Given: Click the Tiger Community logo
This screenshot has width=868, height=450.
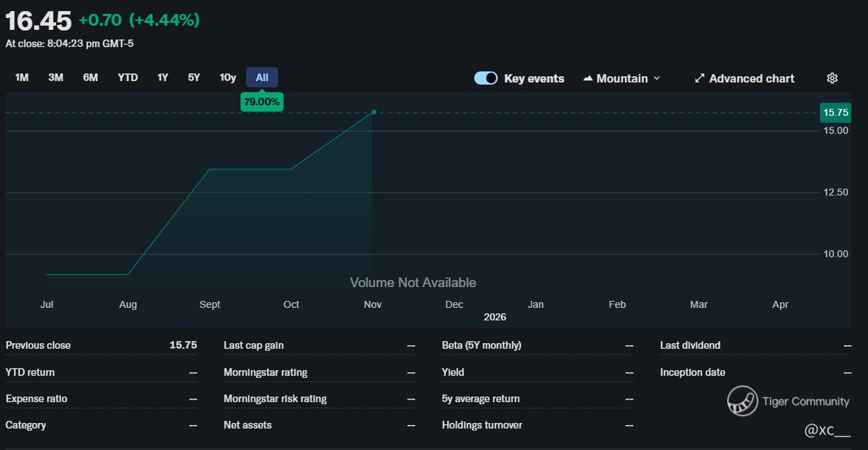Looking at the screenshot, I should [x=742, y=401].
